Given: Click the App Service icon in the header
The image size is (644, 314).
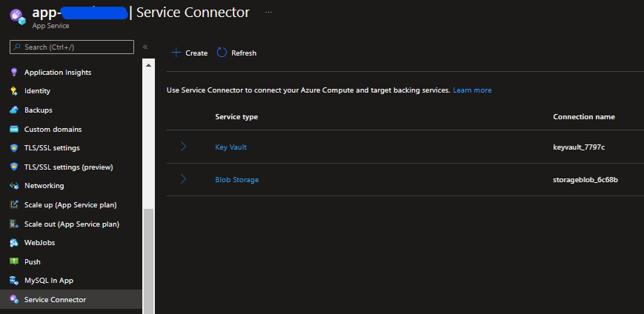Looking at the screenshot, I should [x=17, y=17].
